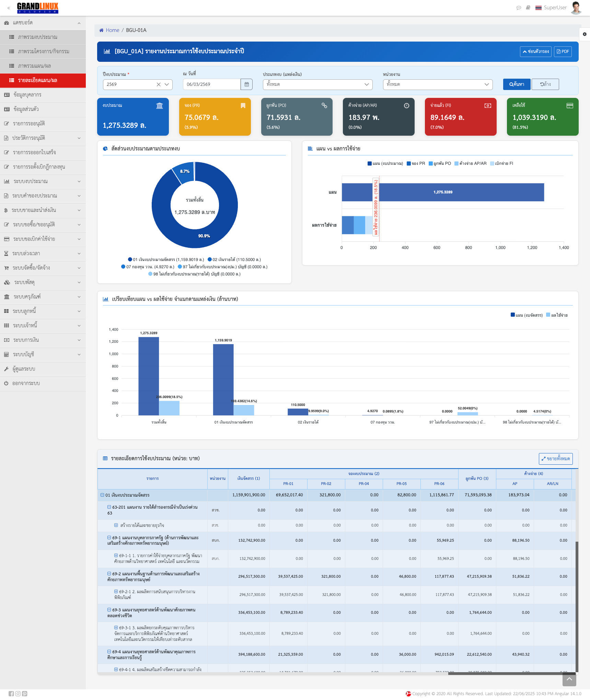The image size is (590, 700).
Task: Click the PDF export button
Action: pos(563,52)
